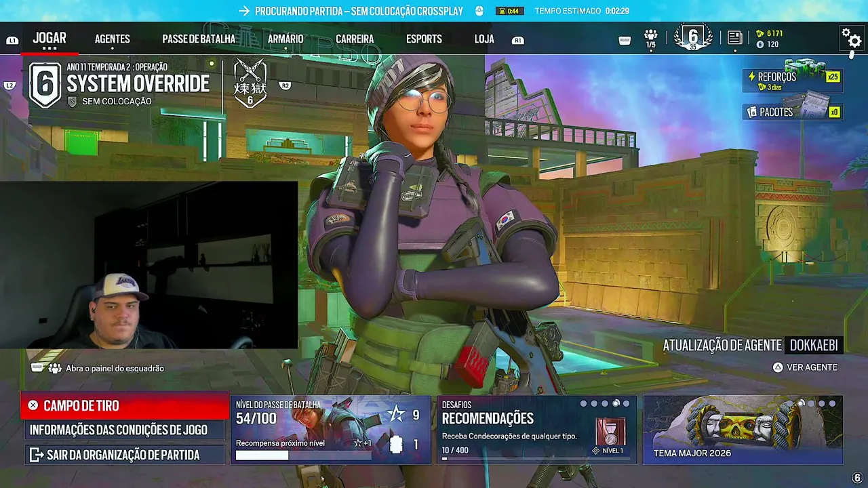Open the Passe de Batalha tab
The height and width of the screenshot is (488, 868).
click(199, 39)
